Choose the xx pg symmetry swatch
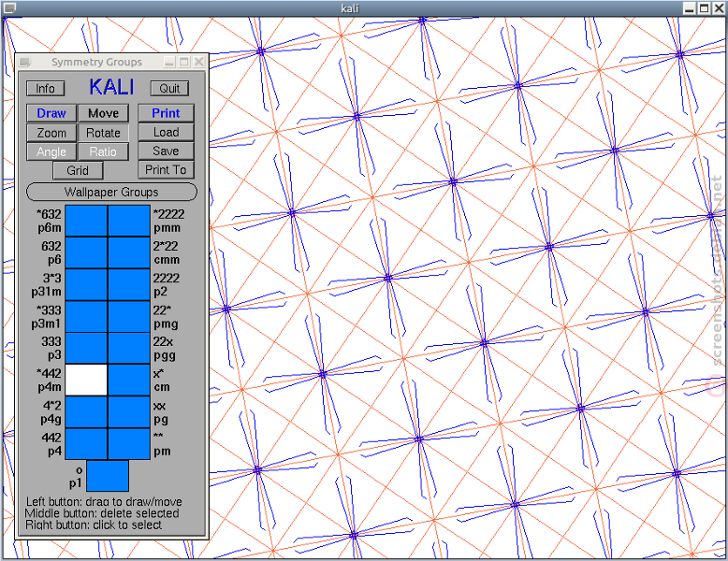This screenshot has width=728, height=561. [129, 412]
